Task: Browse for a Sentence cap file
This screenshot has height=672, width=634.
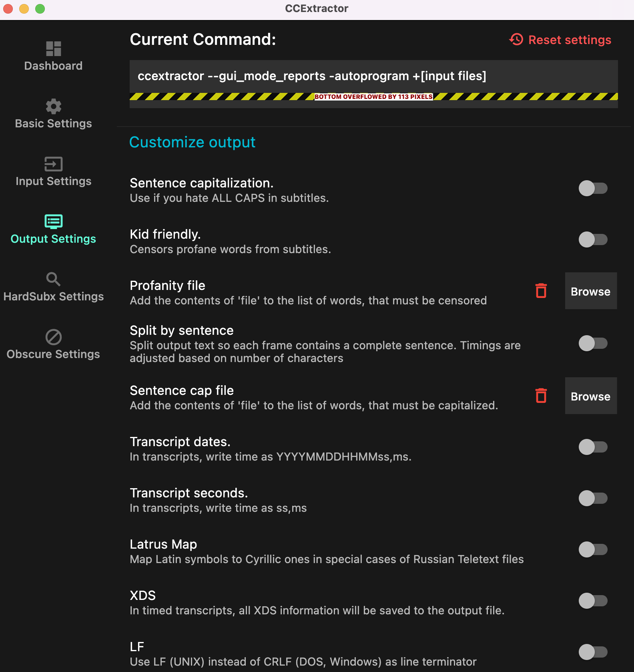Action: (590, 396)
